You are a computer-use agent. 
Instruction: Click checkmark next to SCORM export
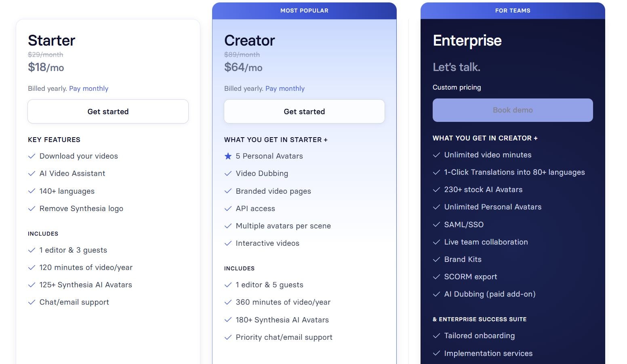point(436,277)
